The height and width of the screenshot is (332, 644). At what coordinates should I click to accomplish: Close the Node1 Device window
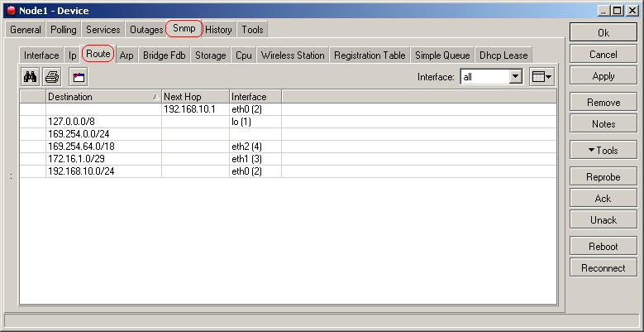point(632,11)
